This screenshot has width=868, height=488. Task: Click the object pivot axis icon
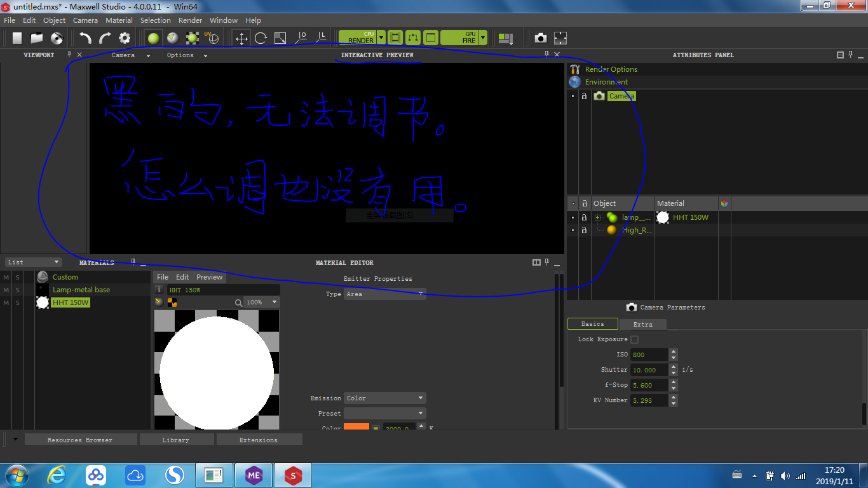301,38
